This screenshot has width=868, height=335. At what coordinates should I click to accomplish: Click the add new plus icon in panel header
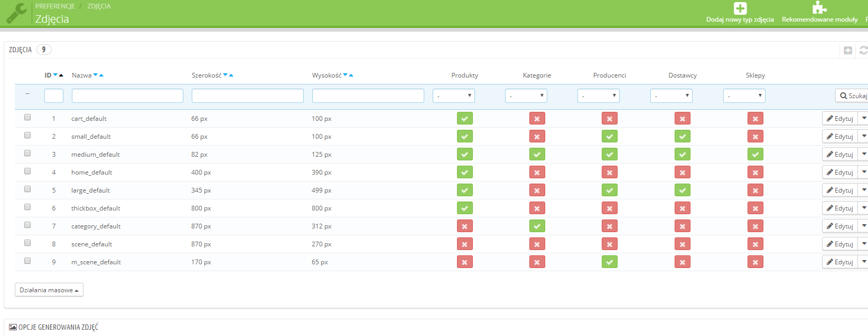[x=848, y=50]
